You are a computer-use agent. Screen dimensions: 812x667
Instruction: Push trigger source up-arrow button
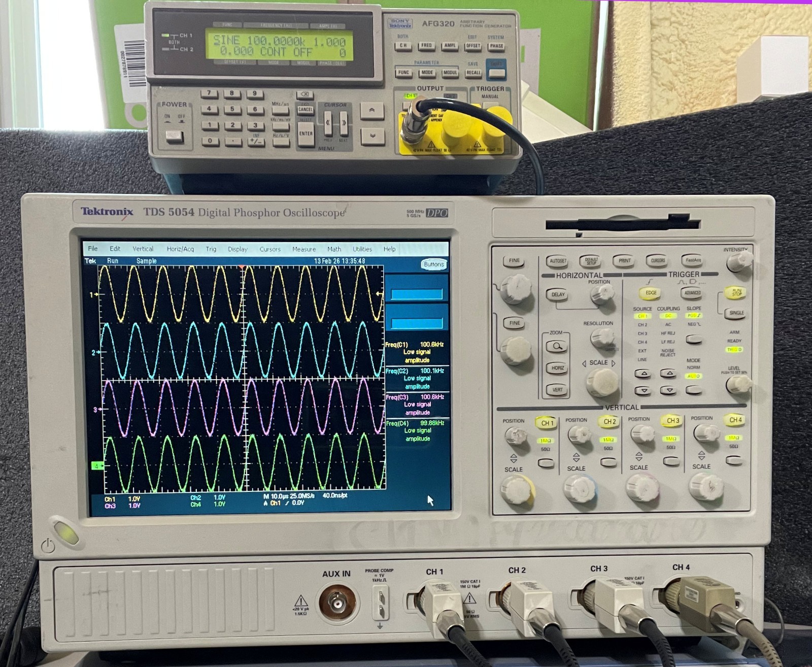(x=644, y=374)
